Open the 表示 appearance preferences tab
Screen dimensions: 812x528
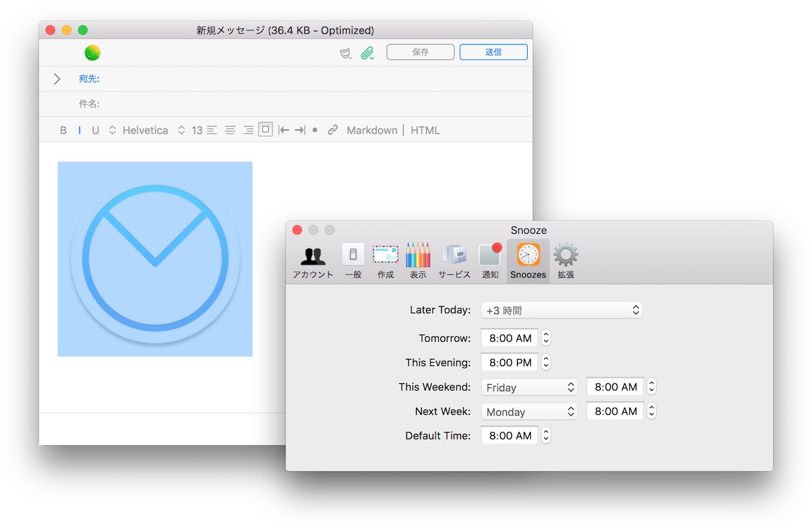pos(418,261)
